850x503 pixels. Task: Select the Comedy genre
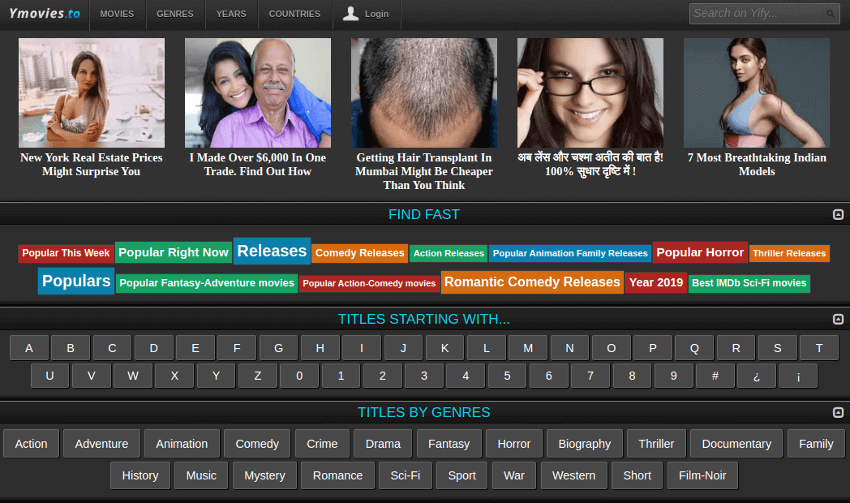coord(257,444)
